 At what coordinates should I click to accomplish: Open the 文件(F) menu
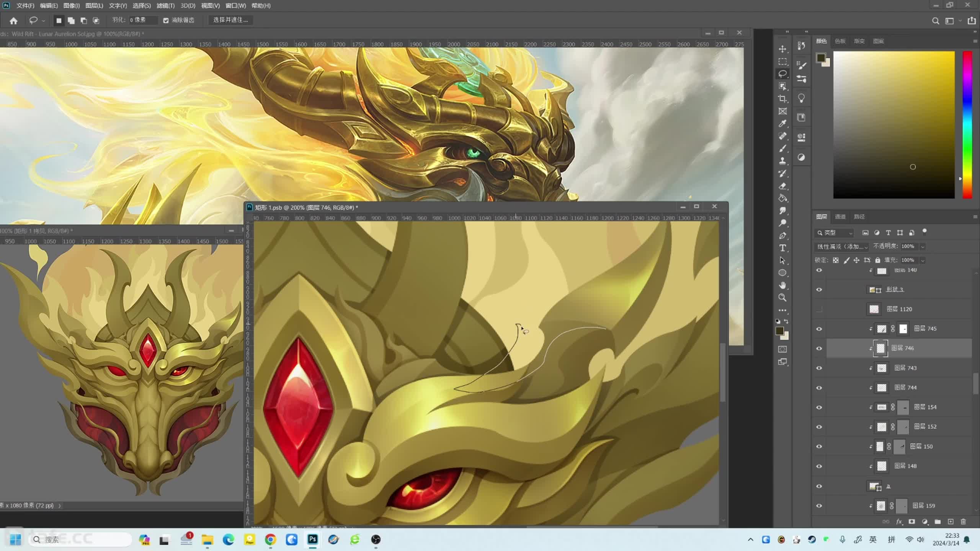coord(25,6)
